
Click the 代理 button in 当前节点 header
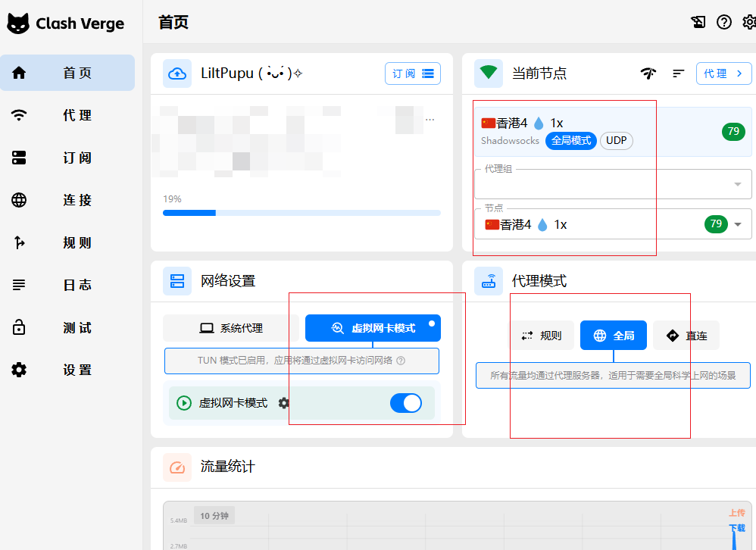[723, 73]
